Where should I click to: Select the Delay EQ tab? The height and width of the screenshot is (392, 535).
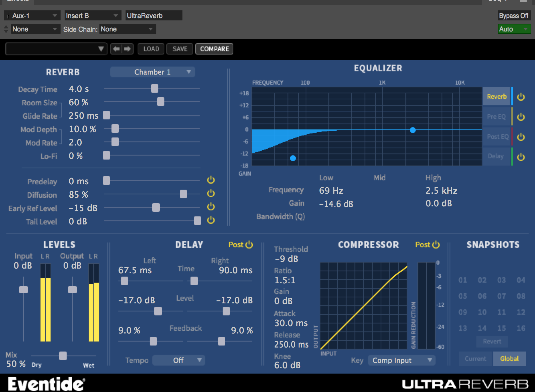coord(496,156)
